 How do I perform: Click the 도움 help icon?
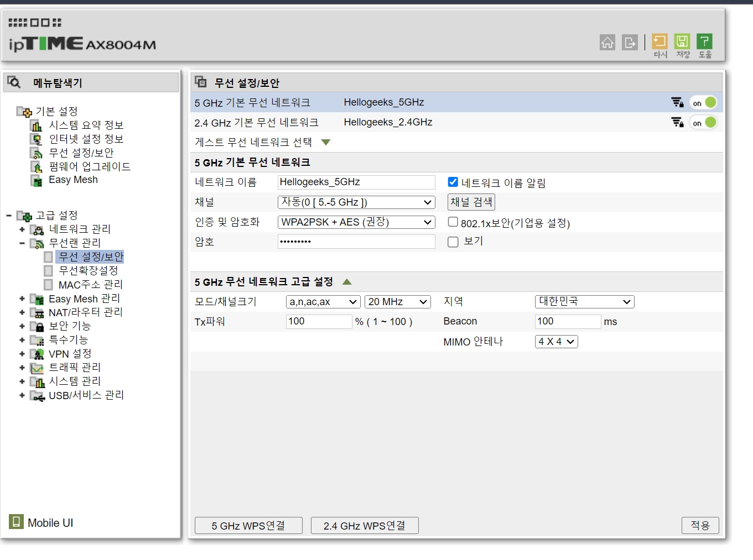tap(704, 41)
